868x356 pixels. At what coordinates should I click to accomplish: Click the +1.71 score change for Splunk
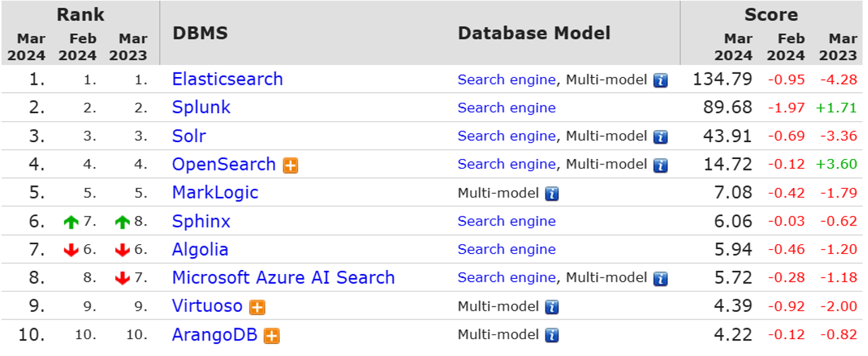point(838,108)
